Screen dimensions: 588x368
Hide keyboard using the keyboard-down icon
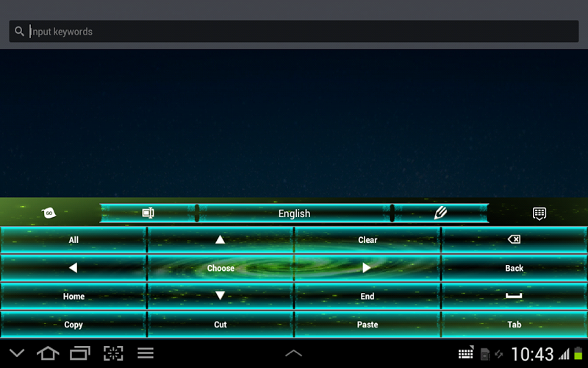click(539, 213)
